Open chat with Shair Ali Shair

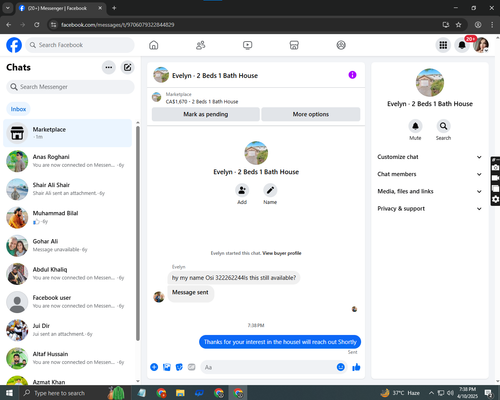(x=68, y=189)
